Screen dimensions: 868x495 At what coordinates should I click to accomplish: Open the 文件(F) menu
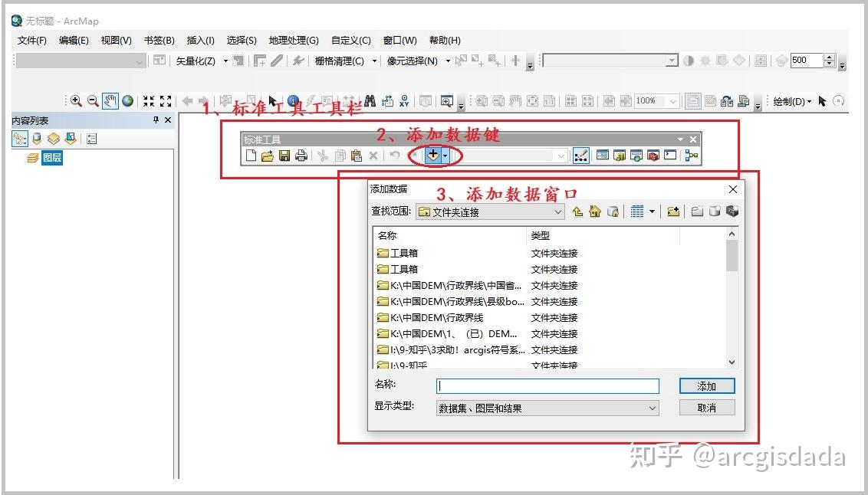point(32,41)
